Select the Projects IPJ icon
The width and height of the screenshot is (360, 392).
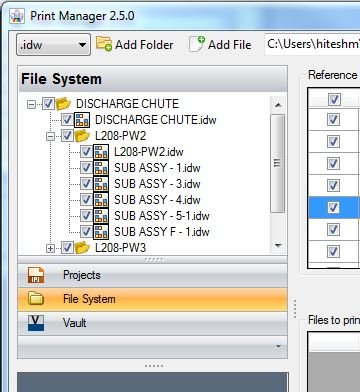pos(36,275)
